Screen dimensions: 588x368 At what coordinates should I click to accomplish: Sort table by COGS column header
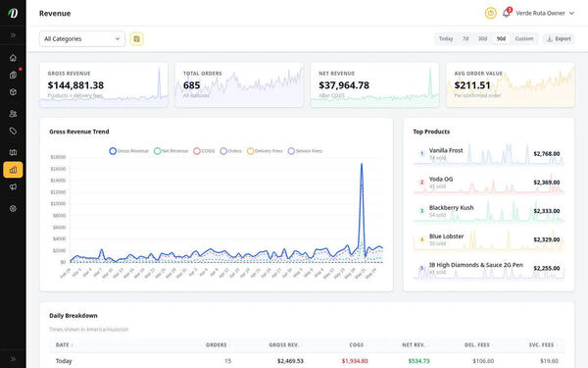pos(357,344)
